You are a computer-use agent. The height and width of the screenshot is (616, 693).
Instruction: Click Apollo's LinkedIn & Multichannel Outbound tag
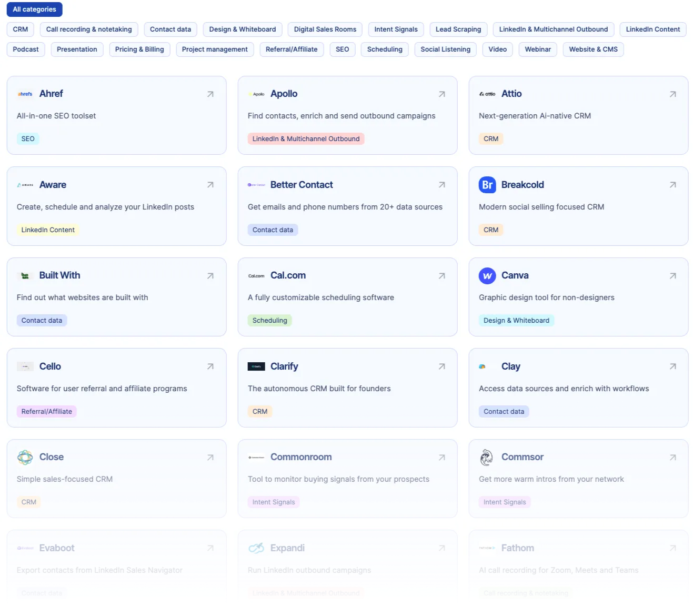[306, 139]
